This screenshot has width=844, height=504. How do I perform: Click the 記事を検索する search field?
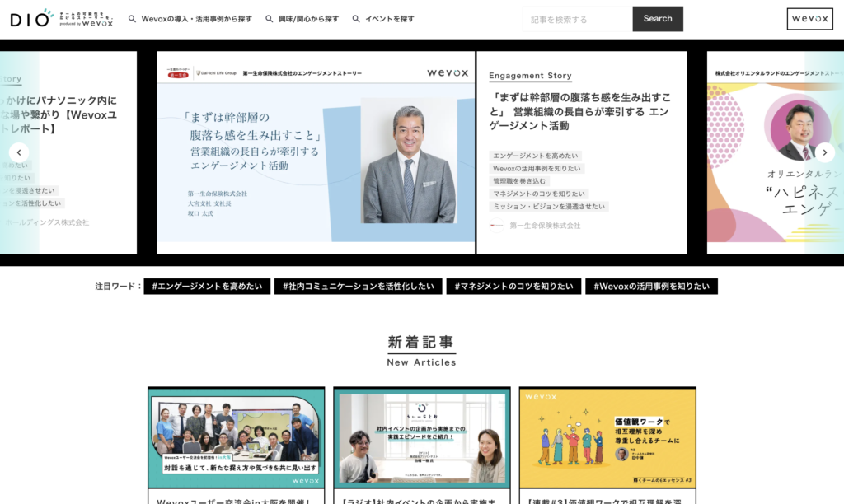tap(578, 20)
